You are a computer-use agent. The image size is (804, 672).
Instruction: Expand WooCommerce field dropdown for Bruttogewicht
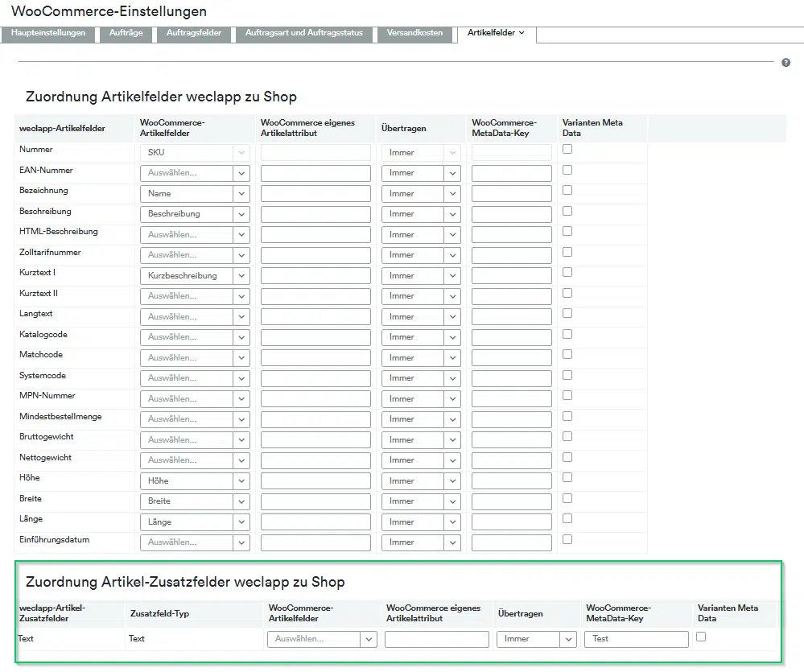(x=195, y=439)
